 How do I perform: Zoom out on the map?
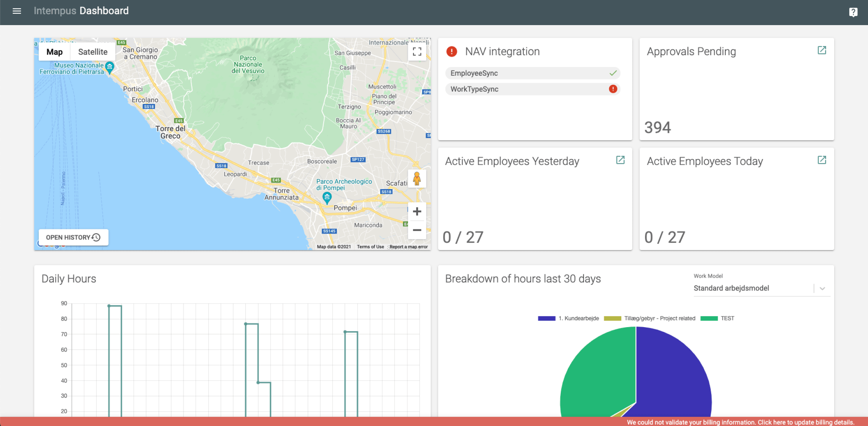click(x=417, y=230)
